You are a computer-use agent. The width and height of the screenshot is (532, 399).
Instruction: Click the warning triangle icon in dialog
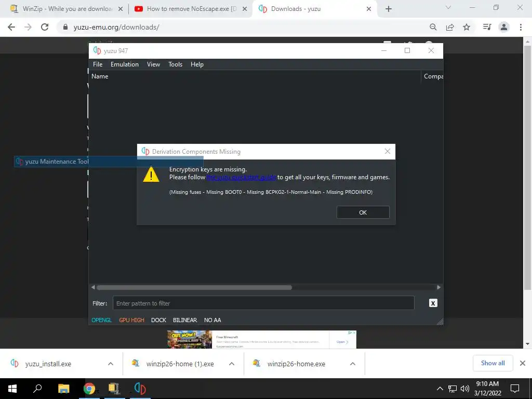click(x=151, y=175)
